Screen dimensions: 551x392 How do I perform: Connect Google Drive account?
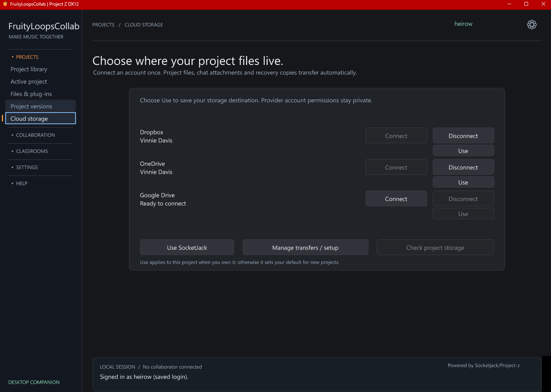[x=396, y=199]
